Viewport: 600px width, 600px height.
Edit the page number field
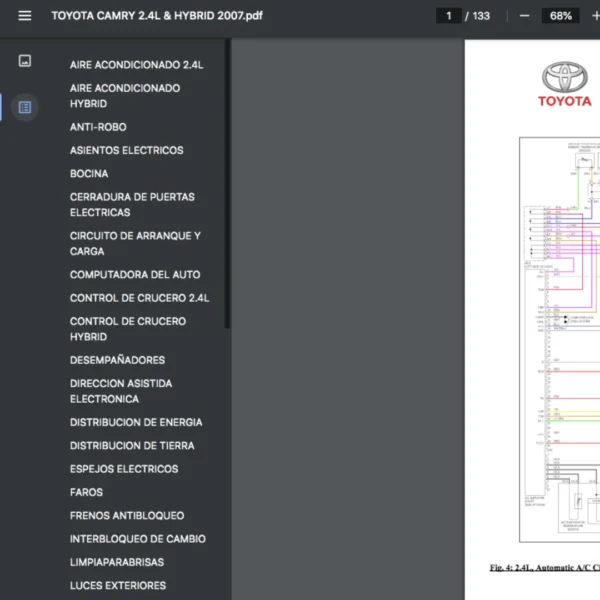[448, 16]
